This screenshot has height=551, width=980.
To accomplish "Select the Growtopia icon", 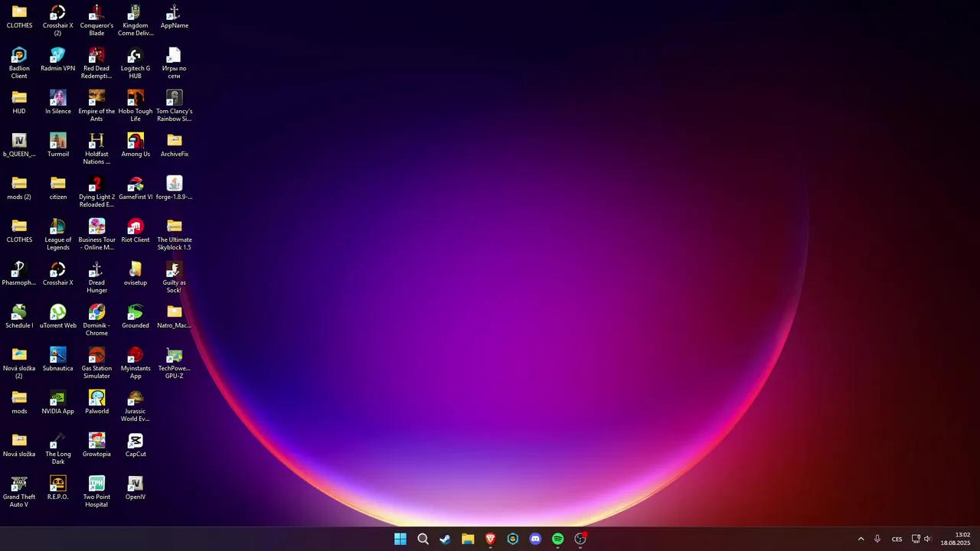I will [96, 445].
